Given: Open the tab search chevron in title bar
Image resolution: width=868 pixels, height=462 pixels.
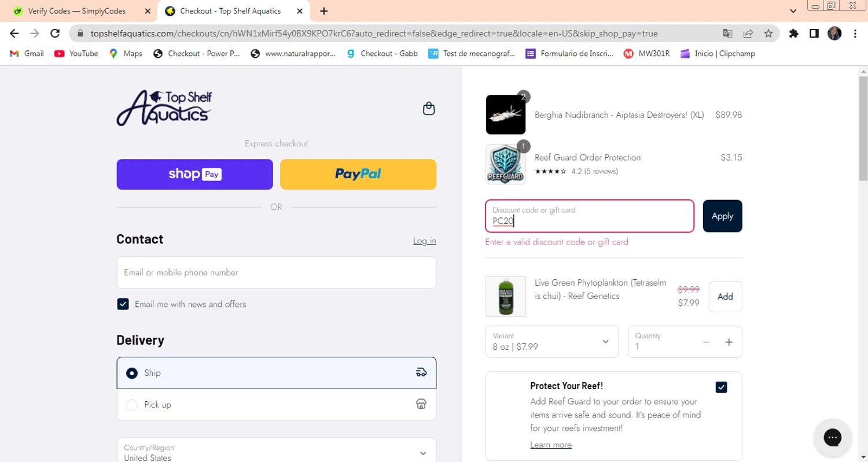Looking at the screenshot, I should click(793, 11).
